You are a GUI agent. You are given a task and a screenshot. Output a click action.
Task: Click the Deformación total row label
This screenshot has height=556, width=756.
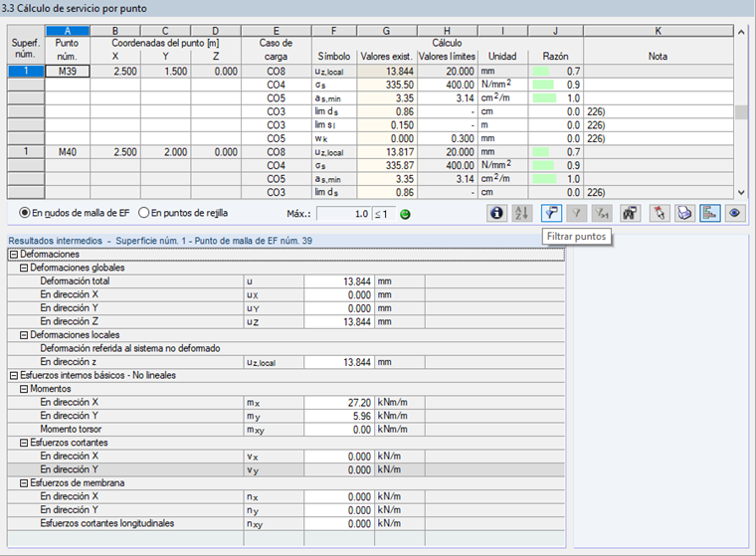(x=75, y=281)
